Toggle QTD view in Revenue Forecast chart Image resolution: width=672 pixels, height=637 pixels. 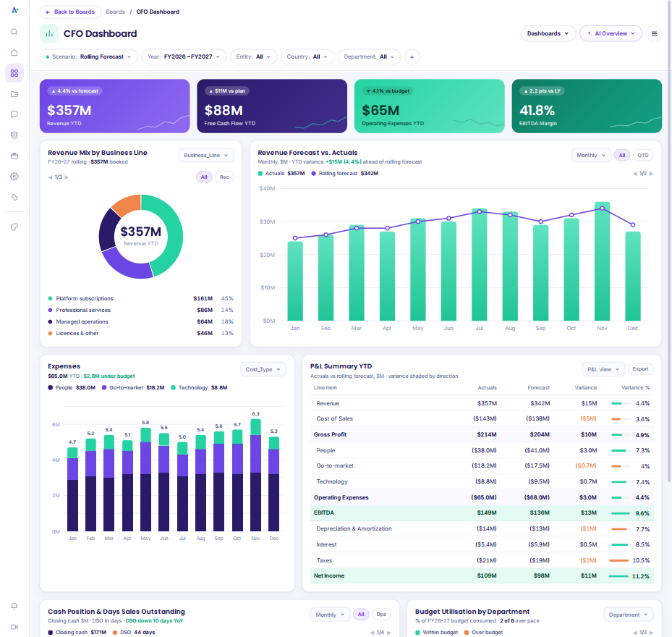pos(642,156)
